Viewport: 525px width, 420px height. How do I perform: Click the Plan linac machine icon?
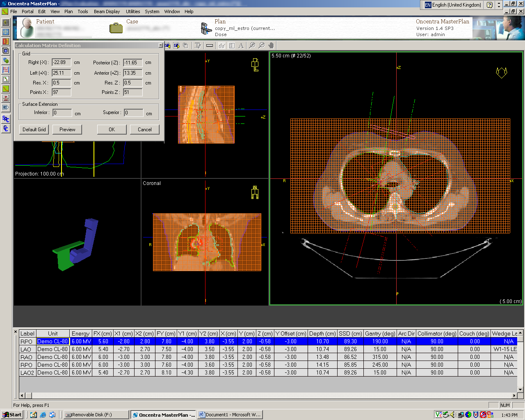pos(206,28)
